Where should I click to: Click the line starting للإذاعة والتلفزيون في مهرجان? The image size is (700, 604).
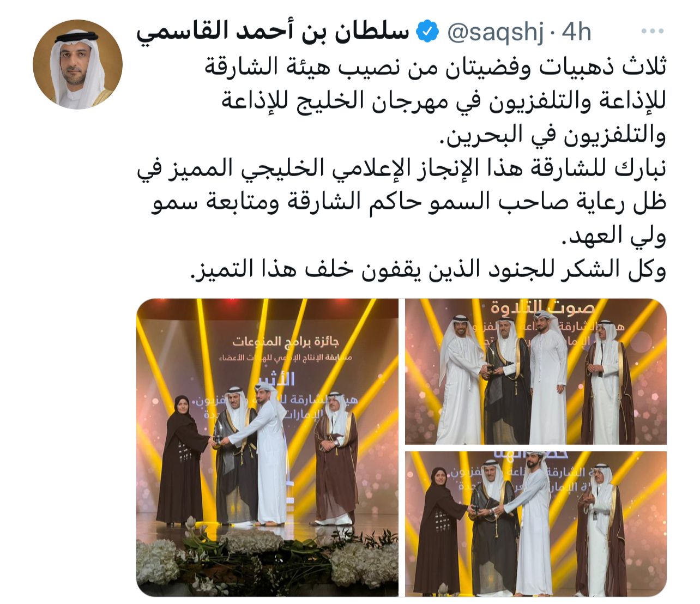pos(444,101)
